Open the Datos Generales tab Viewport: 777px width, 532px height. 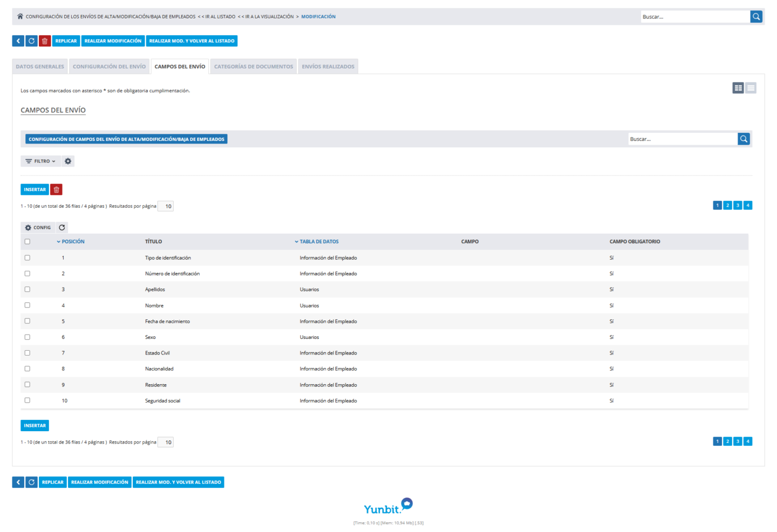[40, 67]
